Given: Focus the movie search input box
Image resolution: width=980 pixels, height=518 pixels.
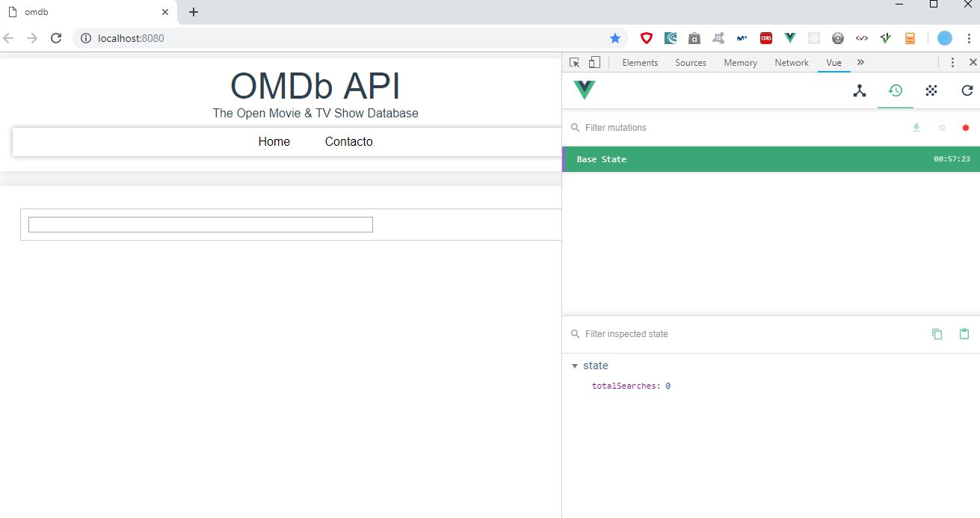Looking at the screenshot, I should (200, 224).
